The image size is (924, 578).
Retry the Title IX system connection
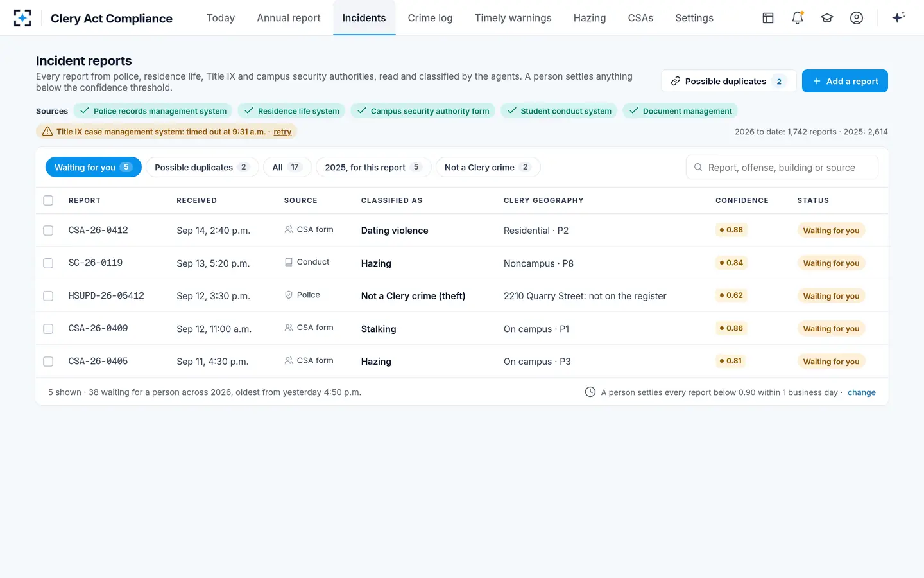coord(282,132)
